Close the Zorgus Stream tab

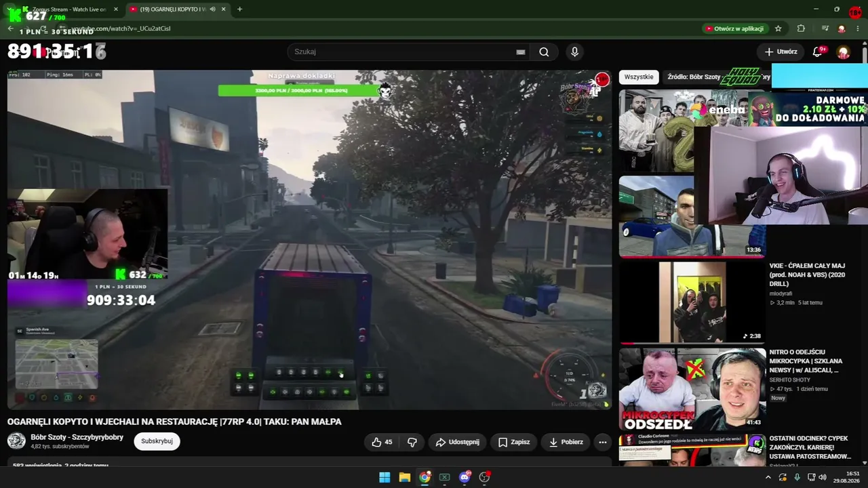click(x=116, y=9)
